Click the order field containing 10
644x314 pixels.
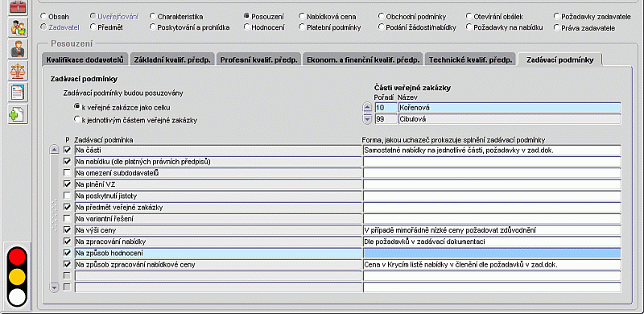pyautogui.click(x=386, y=108)
